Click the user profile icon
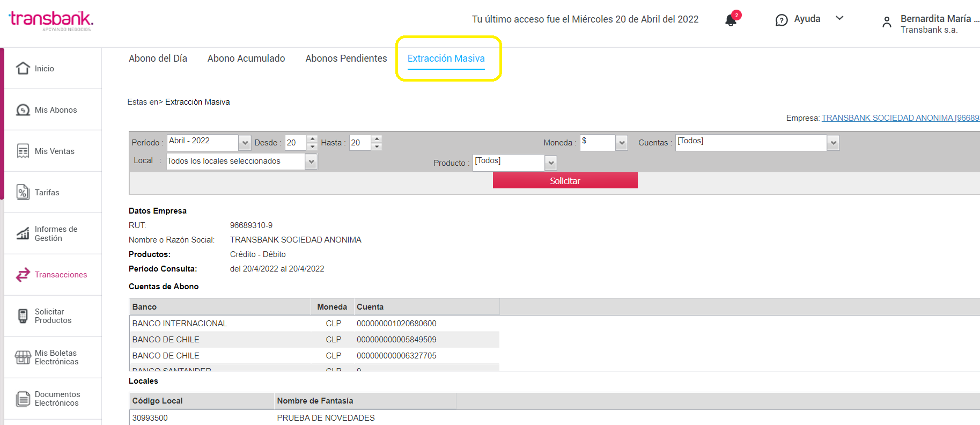Screen dimensions: 980x425 point(887,23)
